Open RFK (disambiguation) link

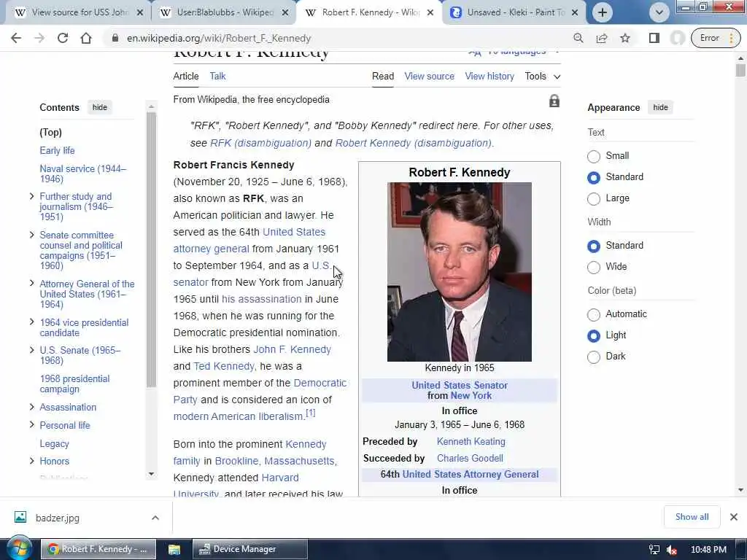[260, 143]
